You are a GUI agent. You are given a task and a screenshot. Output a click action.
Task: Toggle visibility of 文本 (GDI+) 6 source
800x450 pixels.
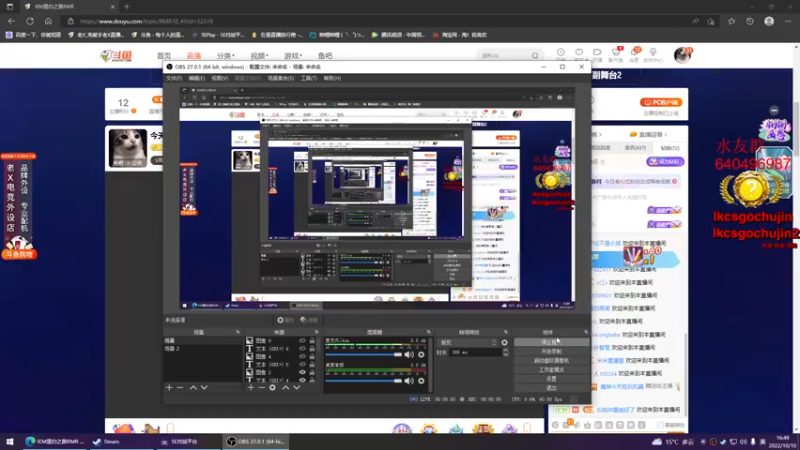coord(302,348)
